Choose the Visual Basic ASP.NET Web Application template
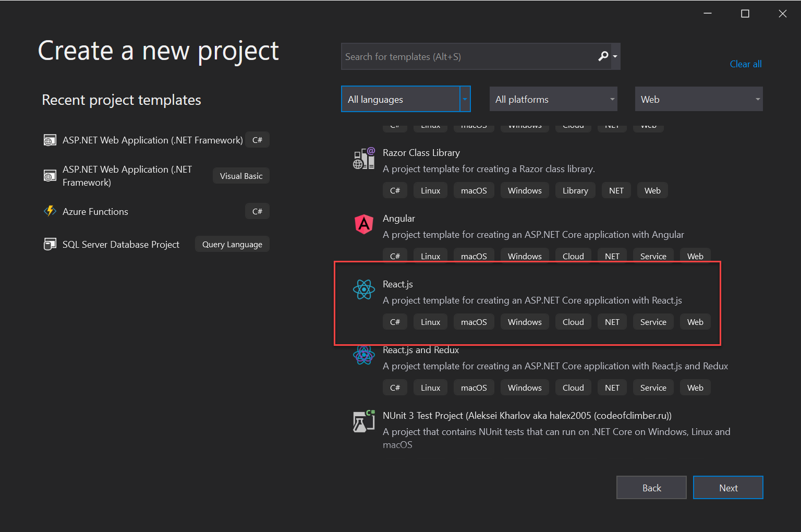Viewport: 801px width, 532px height. [x=127, y=176]
